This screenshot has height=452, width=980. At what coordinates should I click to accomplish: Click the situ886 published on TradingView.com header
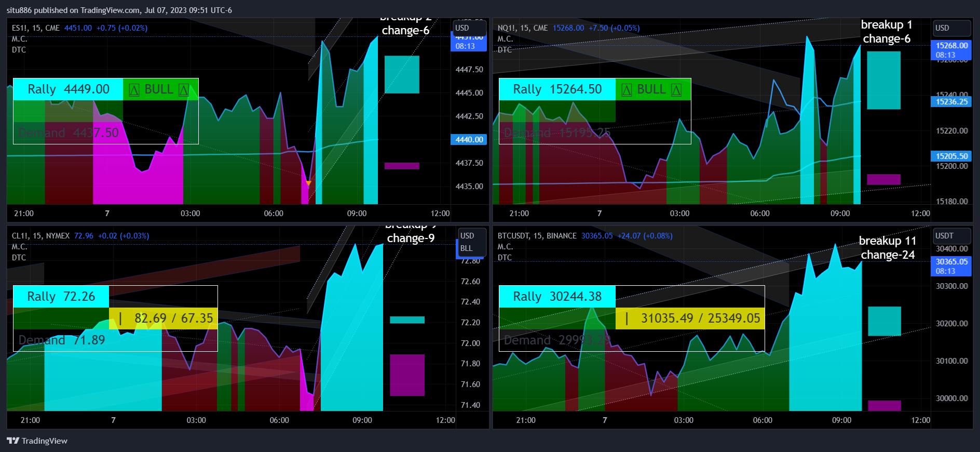119,10
